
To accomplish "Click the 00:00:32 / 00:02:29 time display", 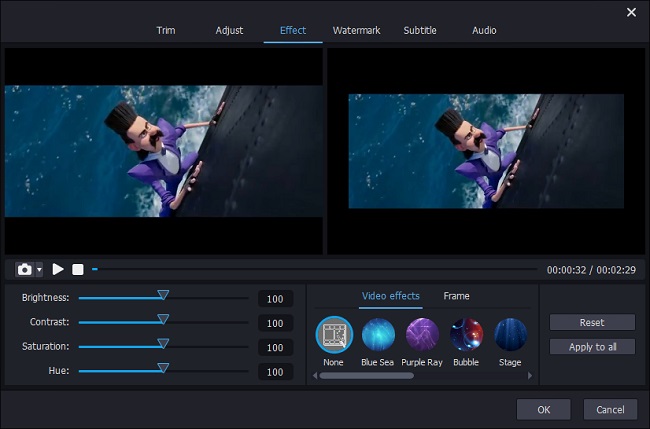I will (x=591, y=270).
